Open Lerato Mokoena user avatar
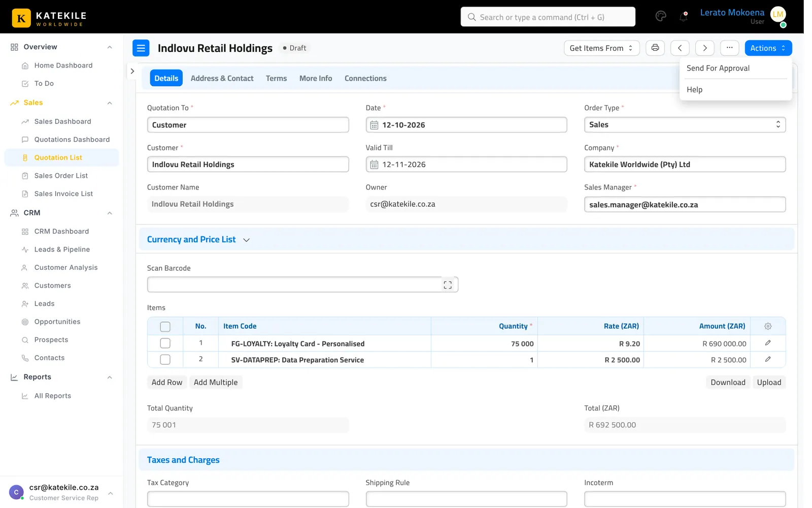This screenshot has height=508, width=812. (778, 15)
